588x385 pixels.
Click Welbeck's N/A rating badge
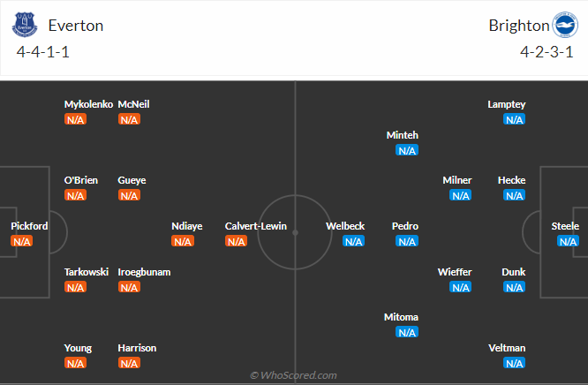coord(353,241)
